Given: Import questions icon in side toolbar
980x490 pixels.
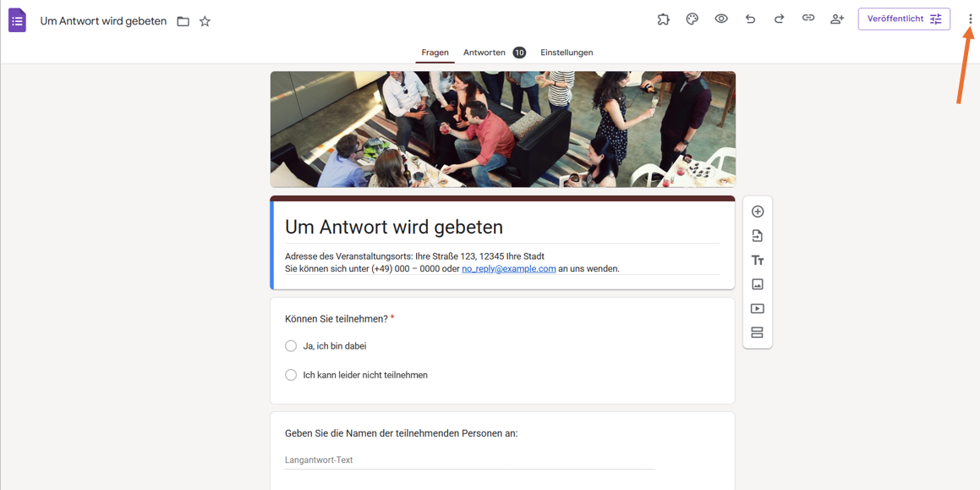Looking at the screenshot, I should coord(758,236).
